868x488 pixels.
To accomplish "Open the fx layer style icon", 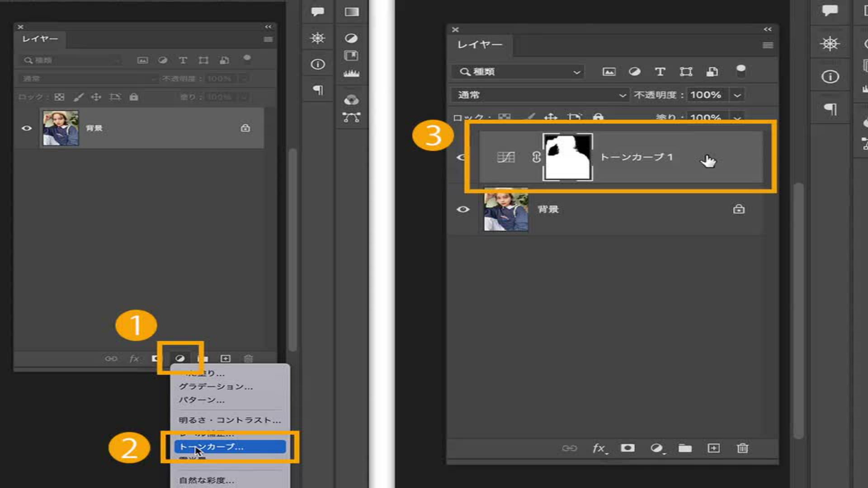I will (x=599, y=448).
